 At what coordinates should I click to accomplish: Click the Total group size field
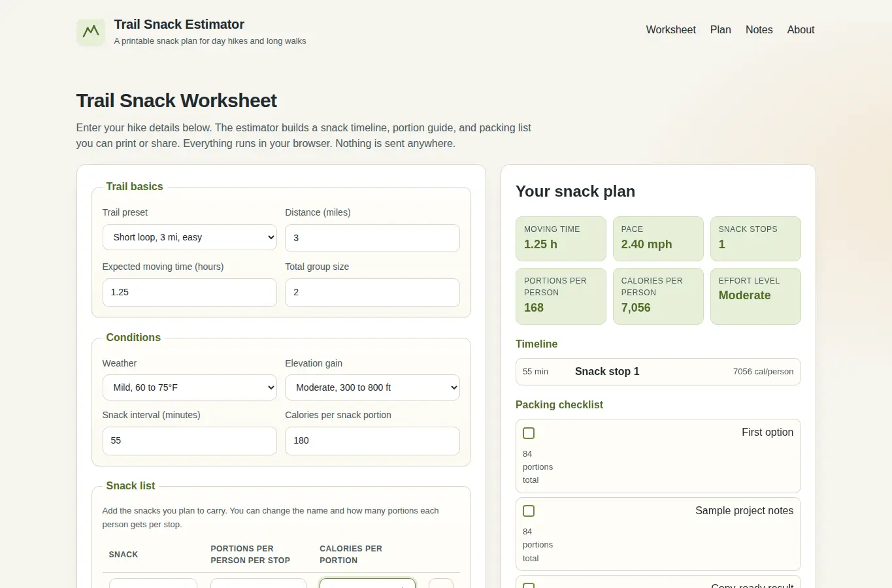pos(372,292)
